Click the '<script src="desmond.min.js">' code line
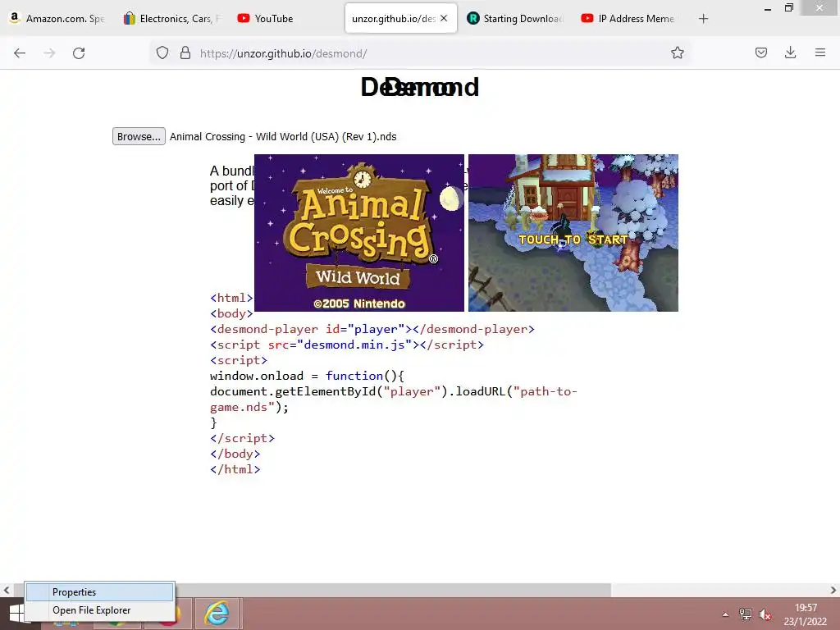Viewport: 840px width, 630px height. 347,345
